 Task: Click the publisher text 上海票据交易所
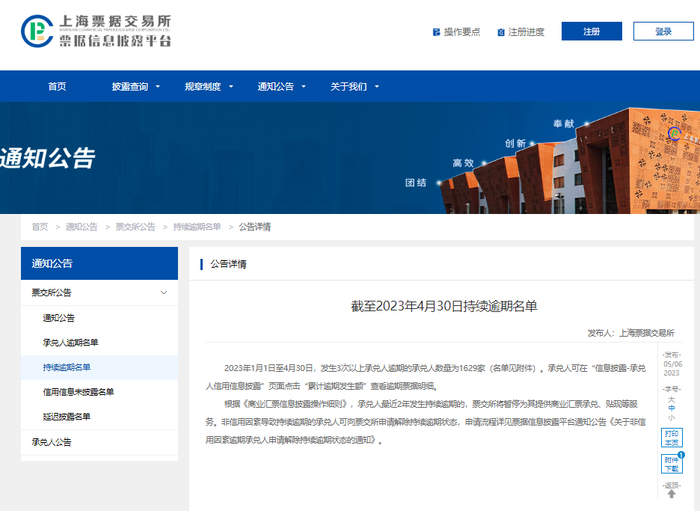pos(646,333)
